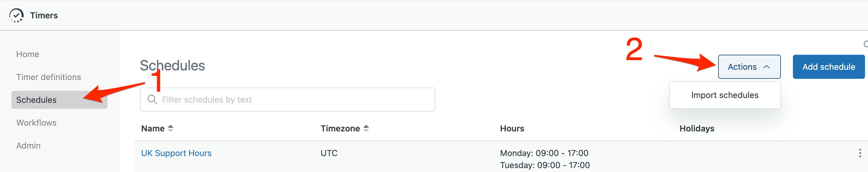Choose Import schedules from Actions menu
The height and width of the screenshot is (172, 868).
click(x=724, y=95)
